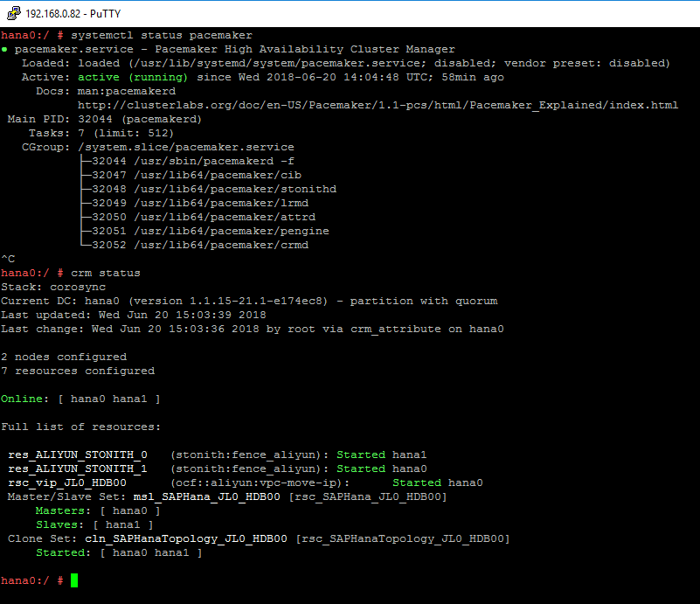The width and height of the screenshot is (700, 604).
Task: Click the rsc_vip_JL0_HDB00 resource name
Action: click(x=67, y=483)
